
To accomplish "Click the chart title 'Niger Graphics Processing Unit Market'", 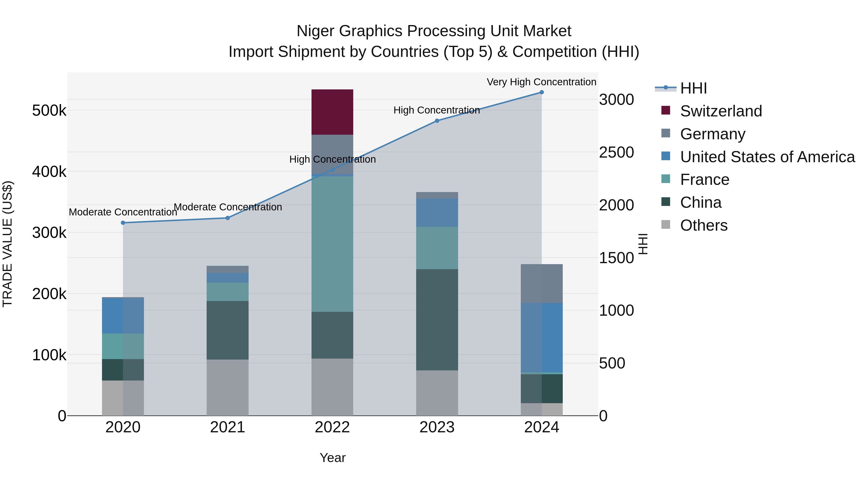I will click(x=434, y=31).
